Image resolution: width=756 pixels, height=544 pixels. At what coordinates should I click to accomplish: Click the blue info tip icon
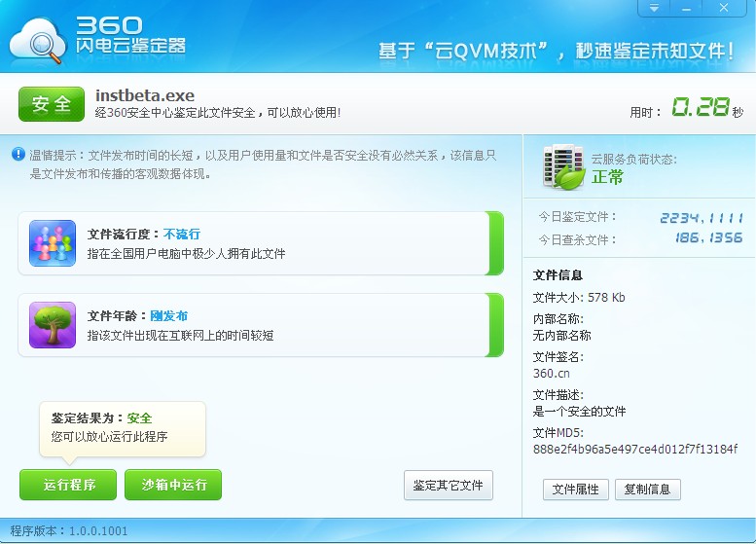tap(18, 155)
